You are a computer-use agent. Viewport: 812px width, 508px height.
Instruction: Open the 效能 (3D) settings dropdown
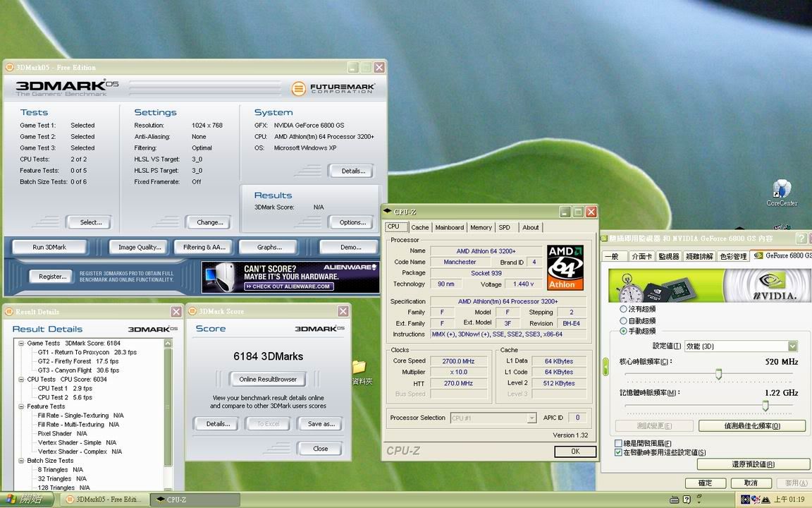point(792,346)
